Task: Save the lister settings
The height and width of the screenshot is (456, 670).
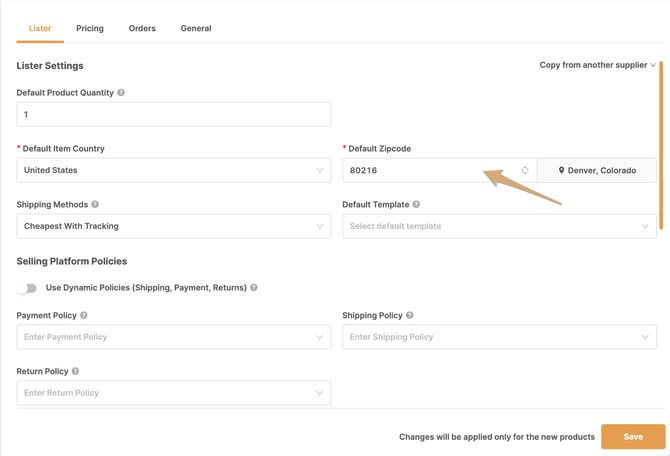Action: pyautogui.click(x=633, y=436)
